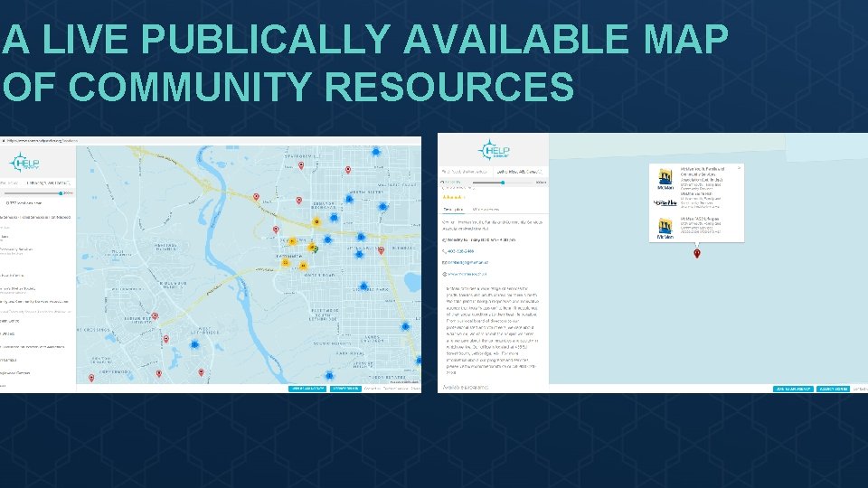Click the HelpSeeker logo above the agency description panel
The image size is (868, 488).
tap(494, 149)
